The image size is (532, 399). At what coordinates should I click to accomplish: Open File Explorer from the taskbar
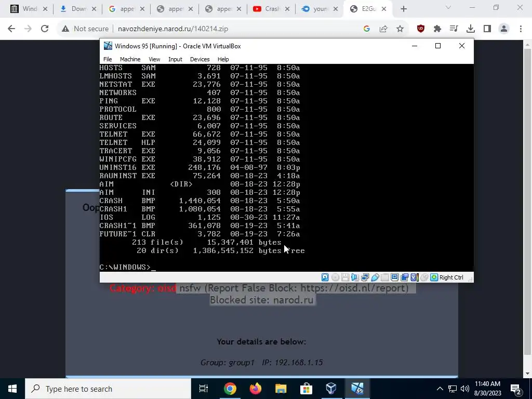[x=281, y=389]
